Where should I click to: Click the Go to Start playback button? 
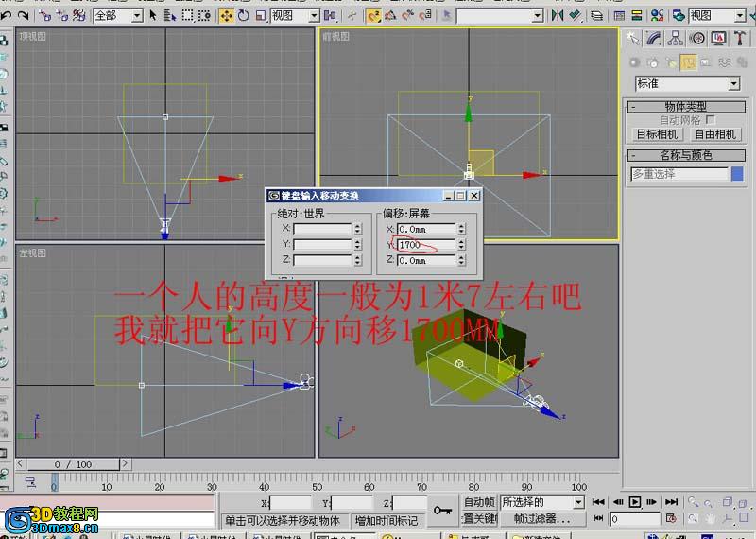tap(598, 502)
